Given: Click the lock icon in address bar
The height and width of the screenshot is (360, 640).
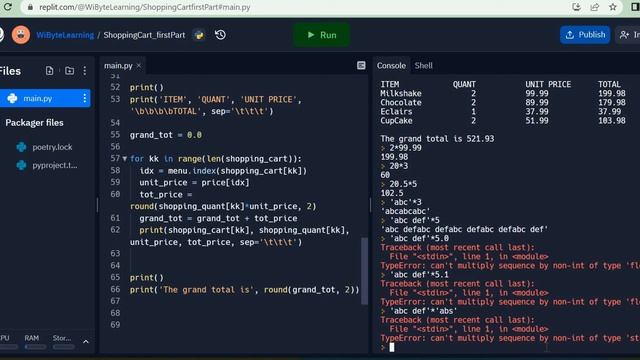Looking at the screenshot, I should [x=30, y=7].
